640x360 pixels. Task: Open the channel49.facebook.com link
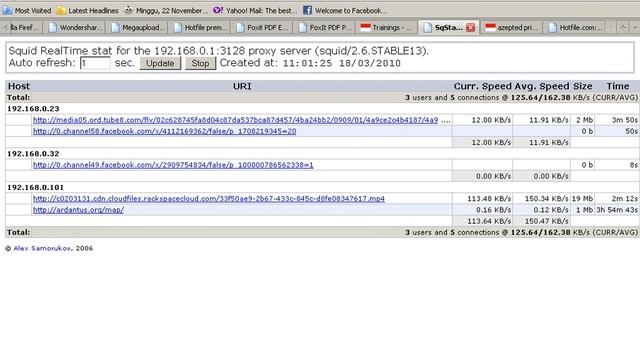click(173, 165)
